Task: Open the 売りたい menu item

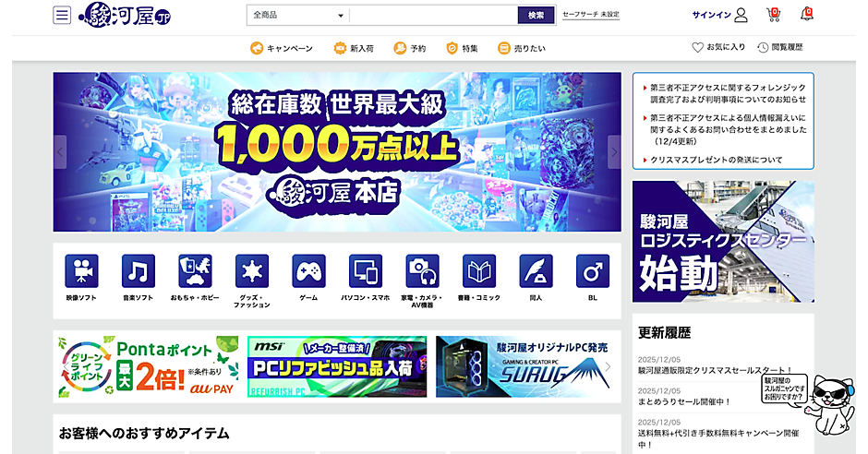Action: [522, 49]
